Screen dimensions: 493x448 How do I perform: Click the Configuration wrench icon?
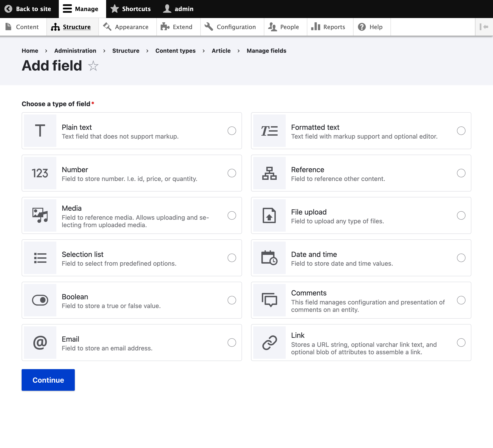point(209,27)
